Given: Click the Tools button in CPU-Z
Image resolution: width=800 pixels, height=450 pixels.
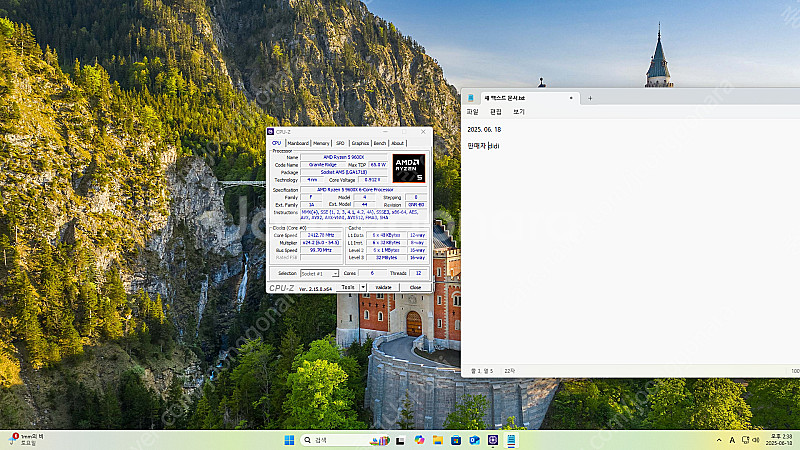Looking at the screenshot, I should (x=348, y=287).
